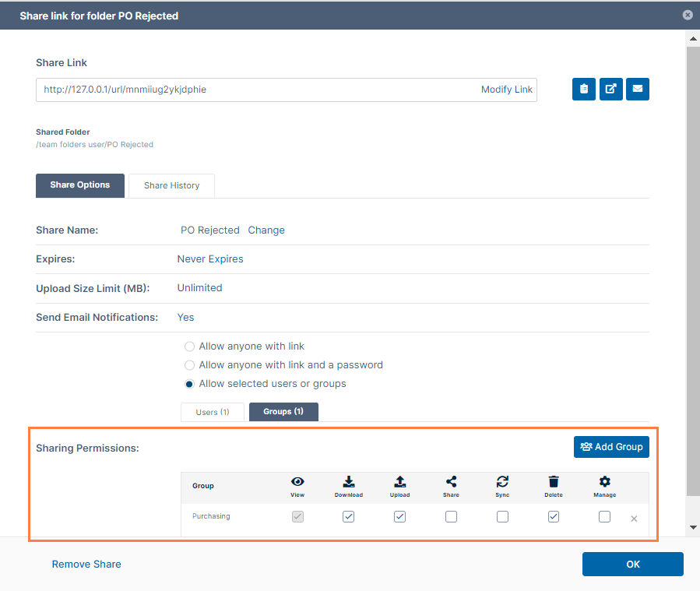Click the Delete trash icon column header

(x=553, y=482)
